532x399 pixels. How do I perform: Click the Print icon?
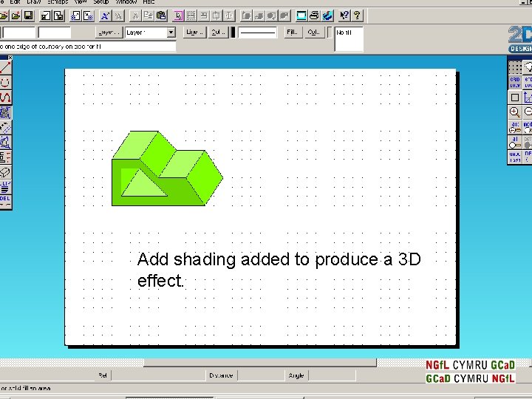[314, 16]
